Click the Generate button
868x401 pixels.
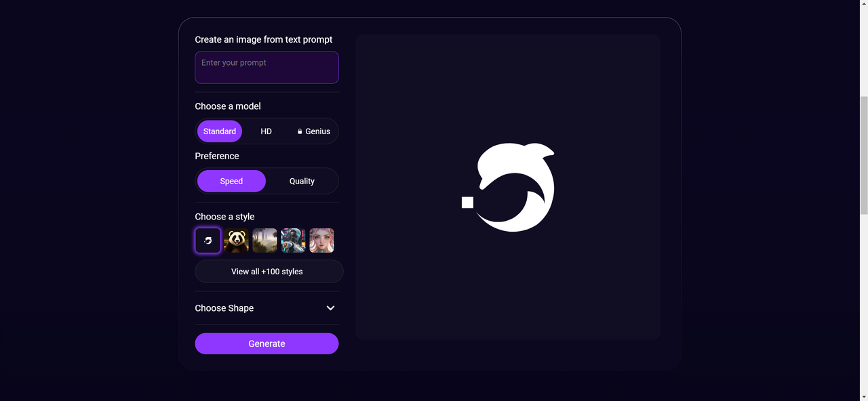coord(267,343)
